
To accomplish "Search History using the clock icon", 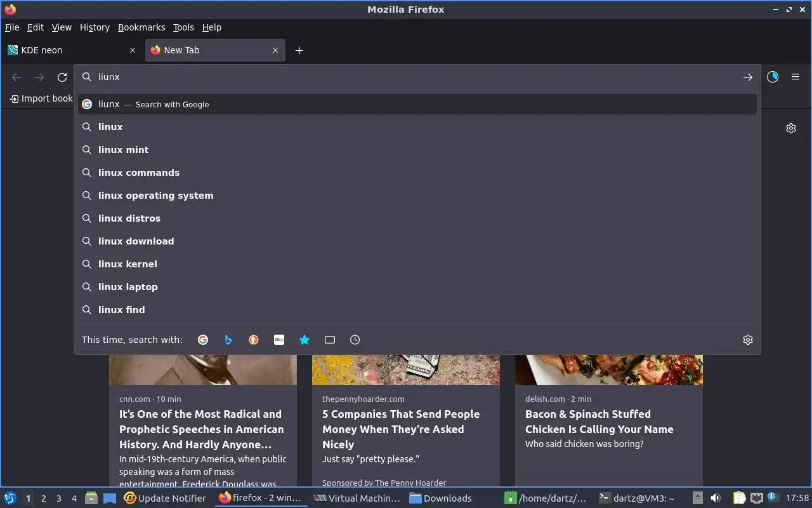I will pyautogui.click(x=355, y=340).
